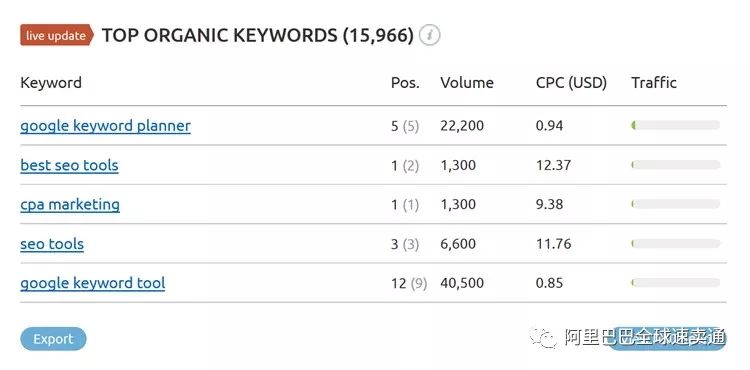This screenshot has width=750, height=370.
Task: Click traffic bar for best seo tools
Action: tap(675, 165)
